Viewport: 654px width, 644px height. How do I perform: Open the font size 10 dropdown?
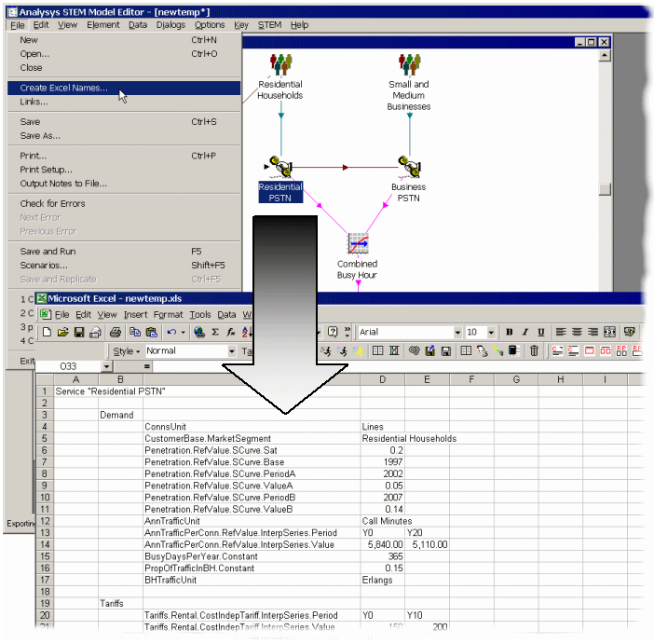(x=491, y=332)
